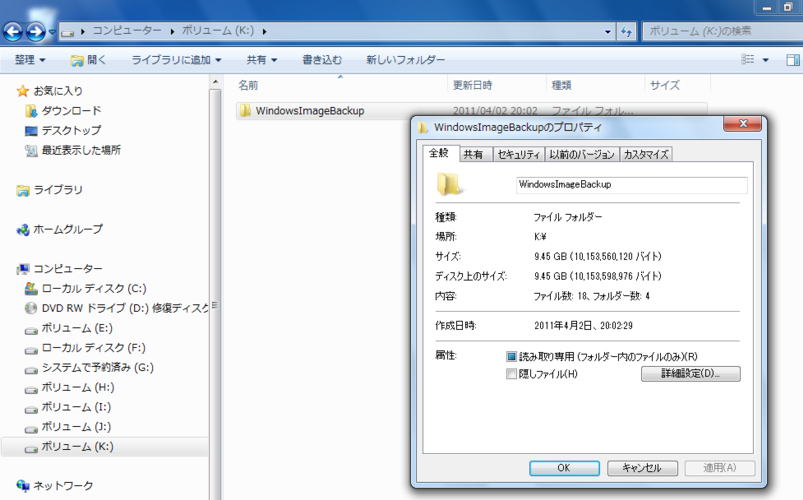Click the OK button
The width and height of the screenshot is (803, 500).
[564, 468]
